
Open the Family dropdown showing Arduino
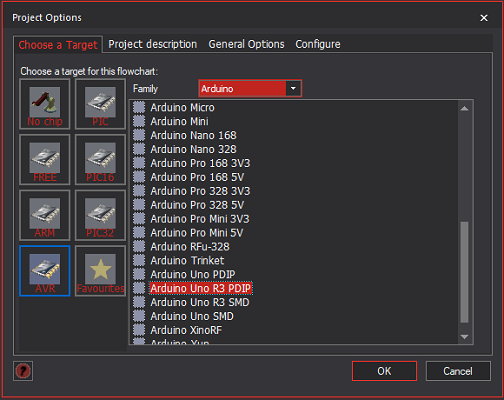pyautogui.click(x=250, y=88)
